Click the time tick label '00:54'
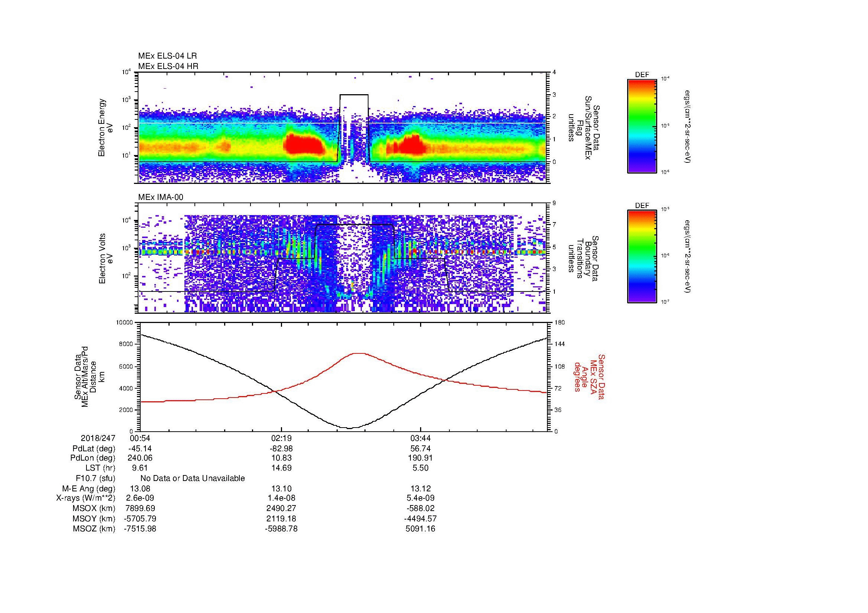868x613 pixels. click(x=140, y=438)
